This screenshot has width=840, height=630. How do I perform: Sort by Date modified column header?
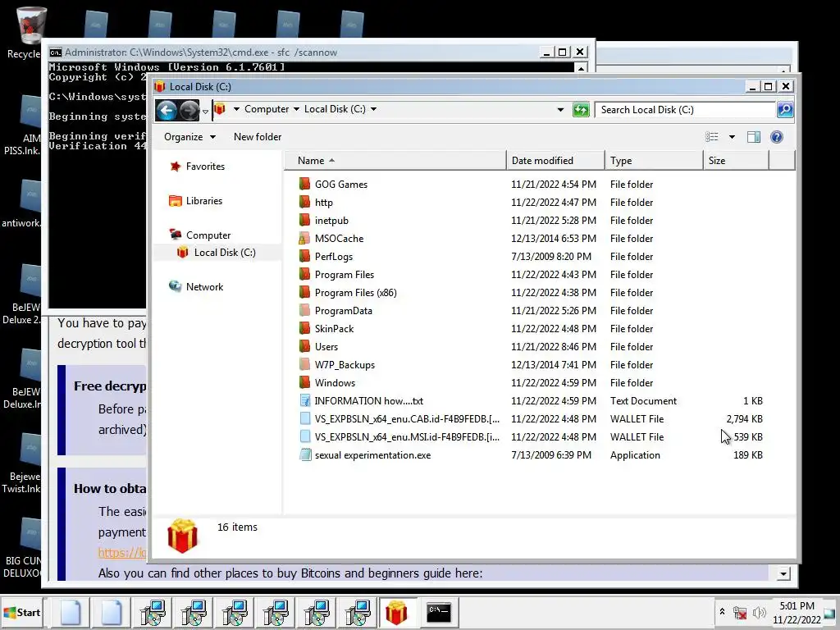(555, 161)
